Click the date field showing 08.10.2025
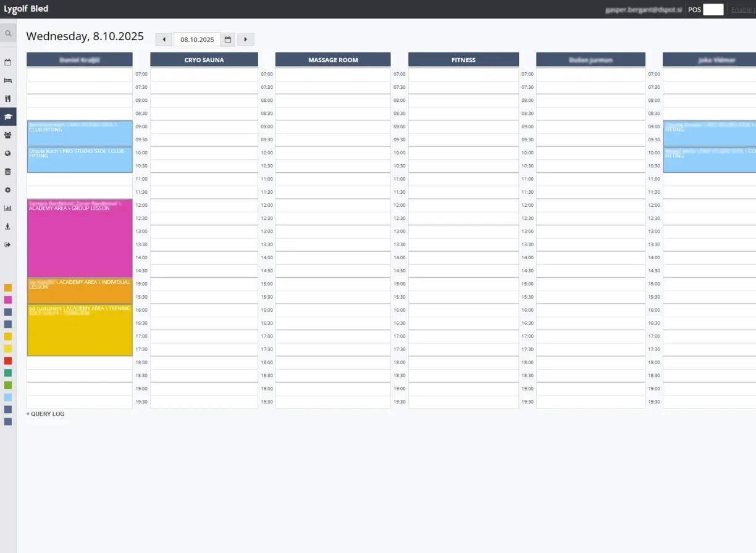The height and width of the screenshot is (553, 756). 197,39
